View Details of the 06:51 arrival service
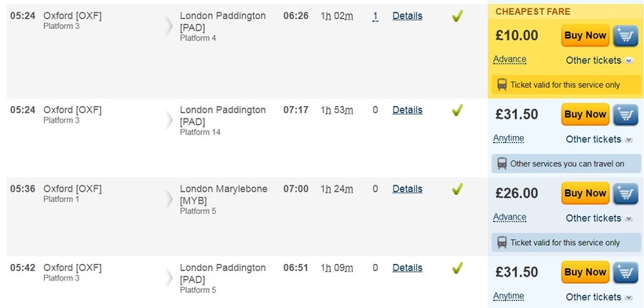The height and width of the screenshot is (308, 644). [407, 268]
